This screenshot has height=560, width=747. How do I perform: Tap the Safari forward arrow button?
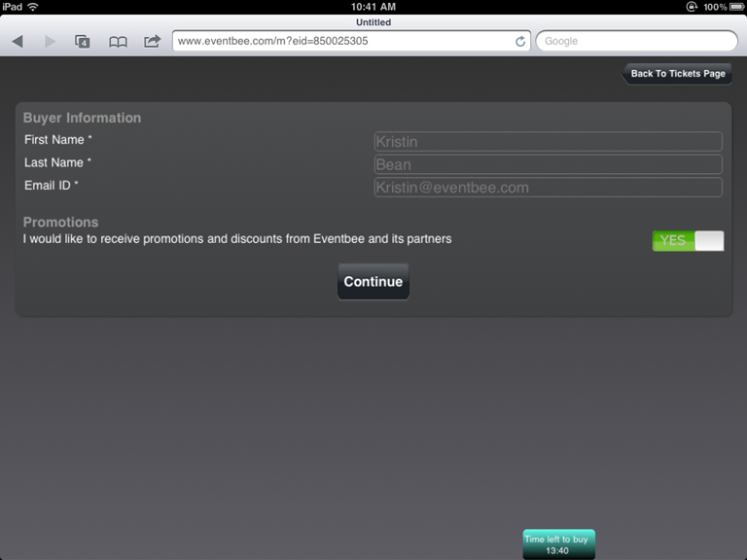pos(51,42)
